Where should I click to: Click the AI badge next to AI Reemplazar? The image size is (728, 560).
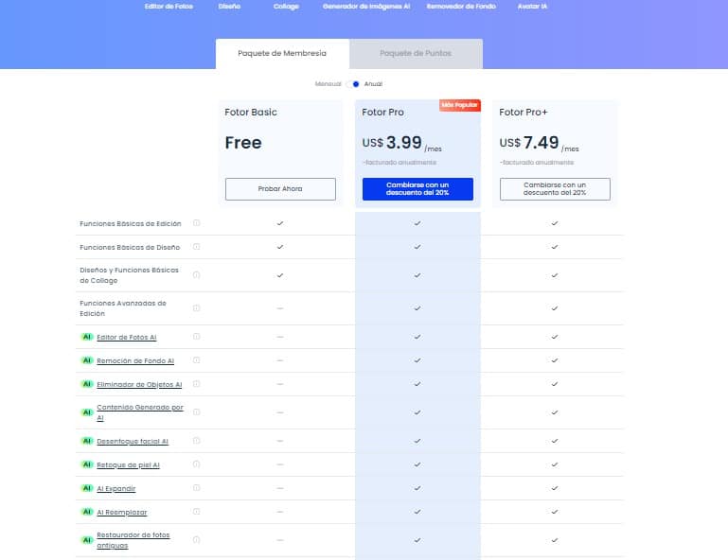87,512
